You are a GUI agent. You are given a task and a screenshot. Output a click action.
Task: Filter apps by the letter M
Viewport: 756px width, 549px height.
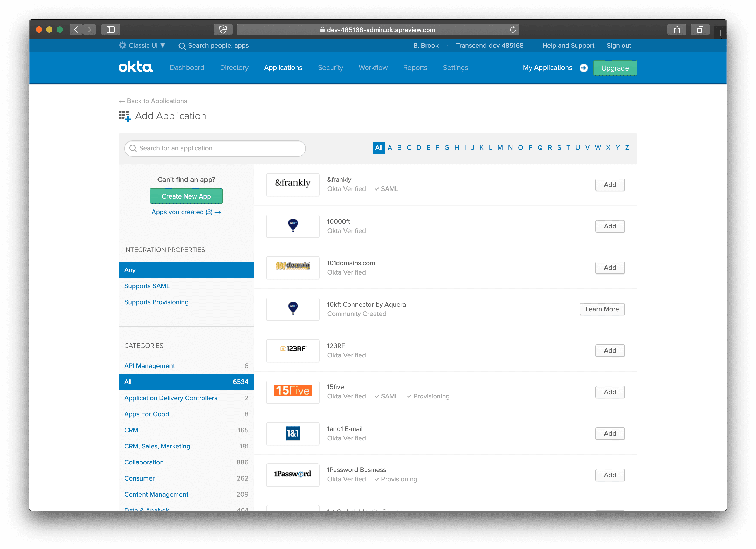[x=500, y=147]
